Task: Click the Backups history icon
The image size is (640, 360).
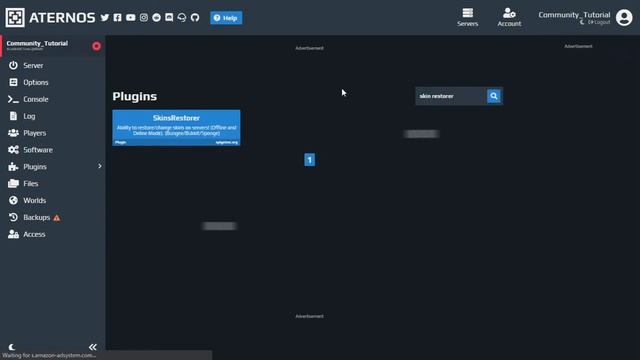Action: pyautogui.click(x=13, y=218)
